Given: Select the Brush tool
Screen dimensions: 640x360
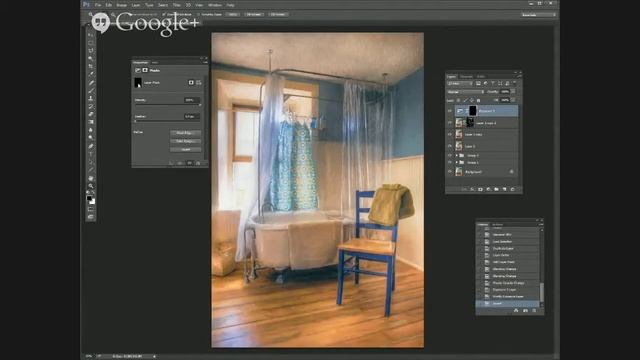Looking at the screenshot, I should (91, 91).
